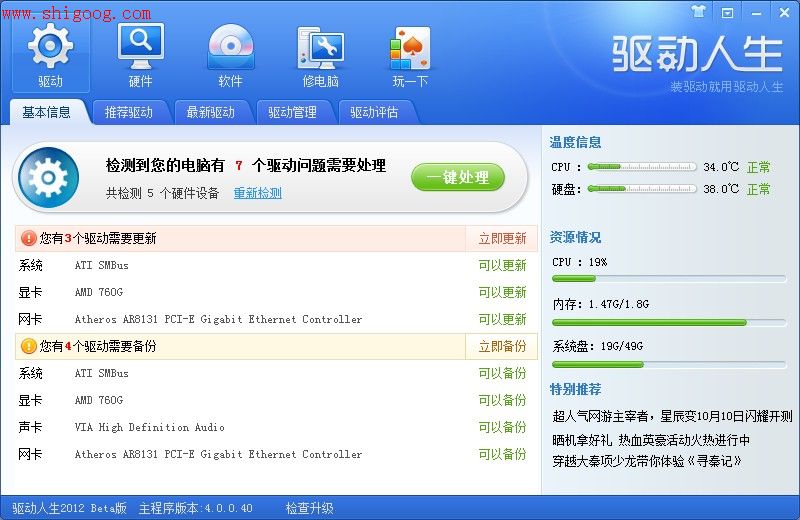Open the title bar dropdown menu icon
The width and height of the screenshot is (800, 520).
pyautogui.click(x=727, y=13)
